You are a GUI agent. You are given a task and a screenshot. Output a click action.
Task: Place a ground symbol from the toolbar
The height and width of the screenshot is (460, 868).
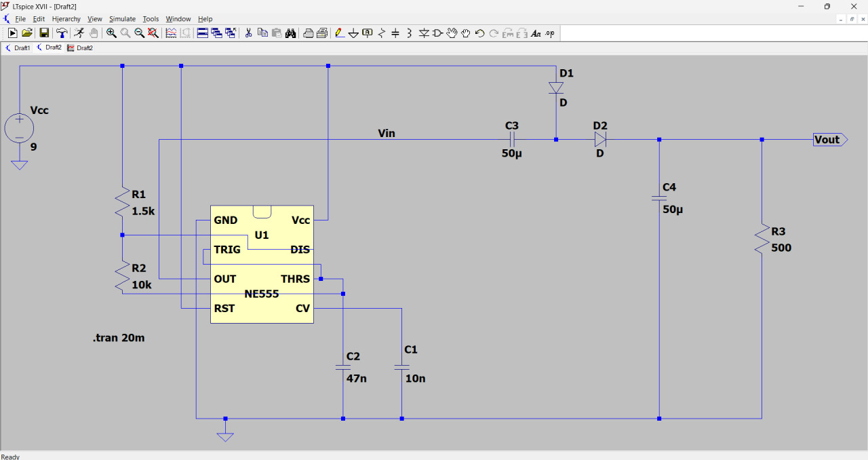[353, 33]
